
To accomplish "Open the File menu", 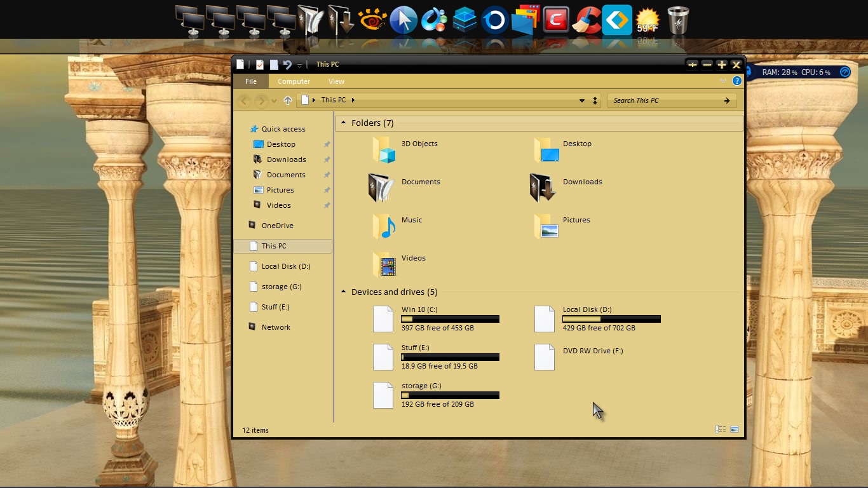I will point(250,81).
